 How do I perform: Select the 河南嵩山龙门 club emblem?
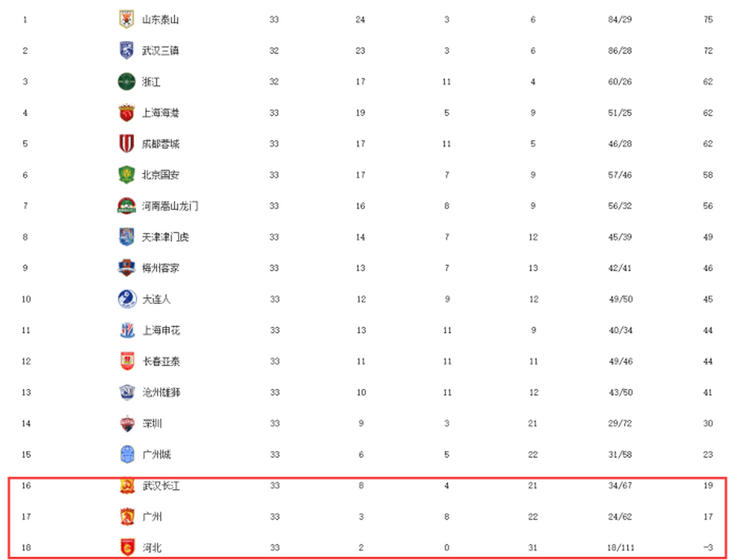pos(126,206)
